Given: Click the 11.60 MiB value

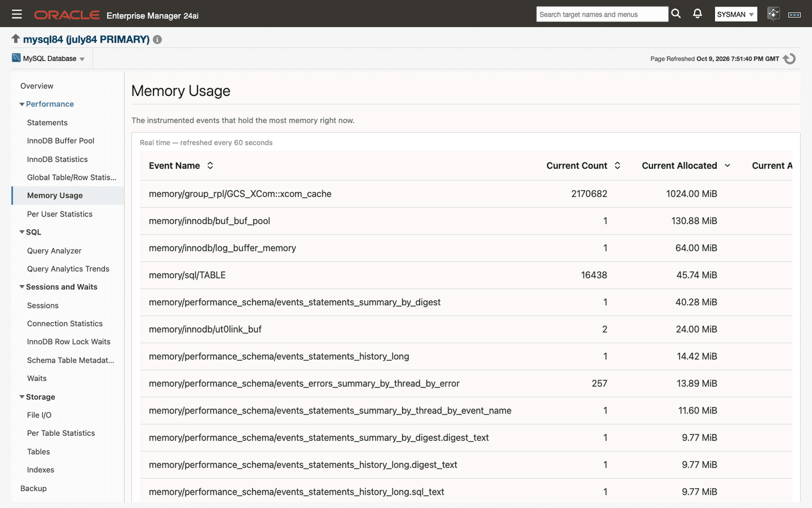Looking at the screenshot, I should (x=698, y=410).
